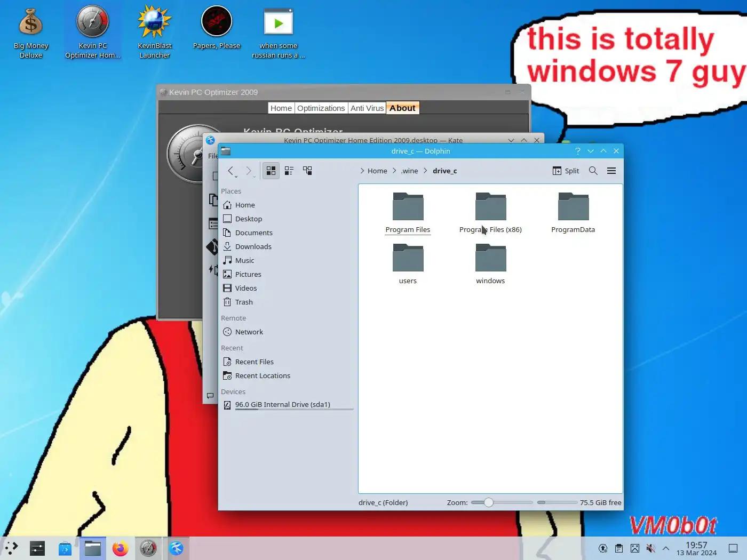Click the Split view button in Dolphin
747x560 pixels.
tap(566, 171)
